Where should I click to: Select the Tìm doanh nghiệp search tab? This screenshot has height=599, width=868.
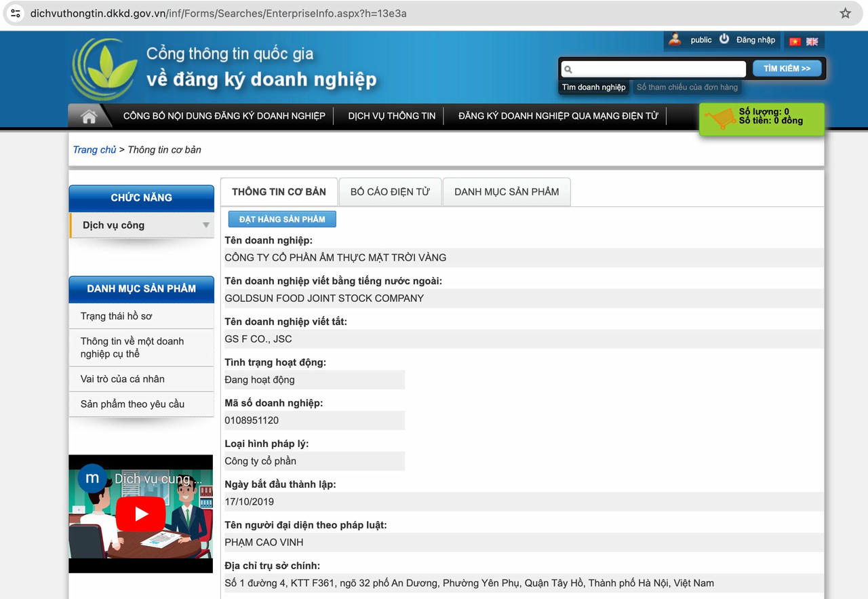click(x=593, y=88)
